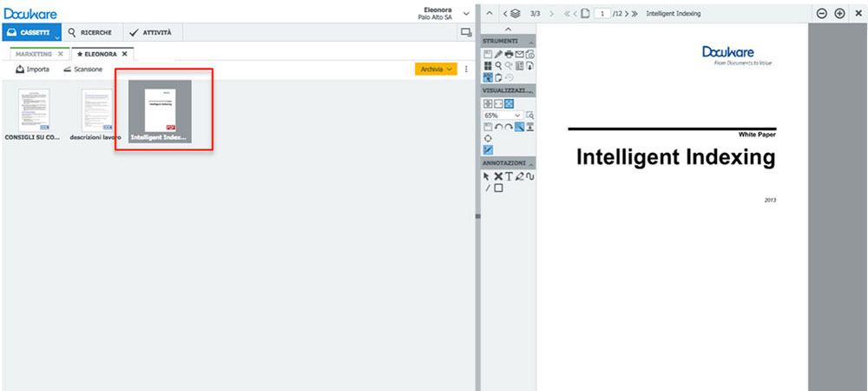The image size is (868, 391).
Task: Jump to last page with double-right arrows
Action: pos(635,13)
